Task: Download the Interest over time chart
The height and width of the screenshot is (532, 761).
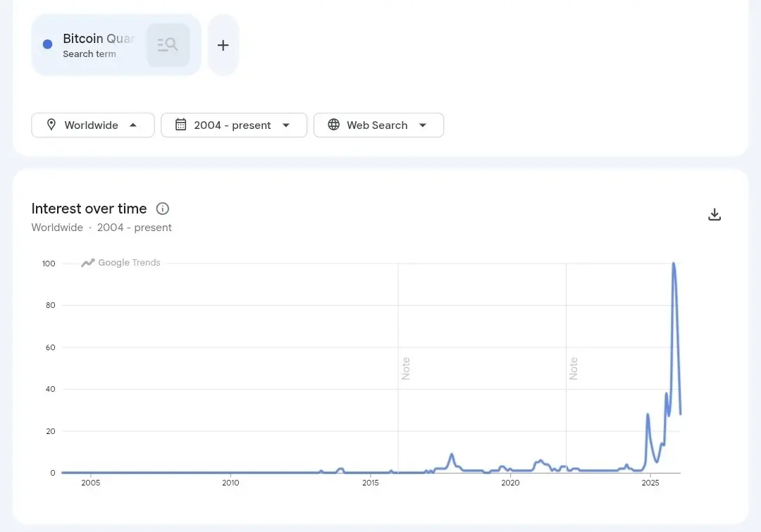Action: pos(714,214)
